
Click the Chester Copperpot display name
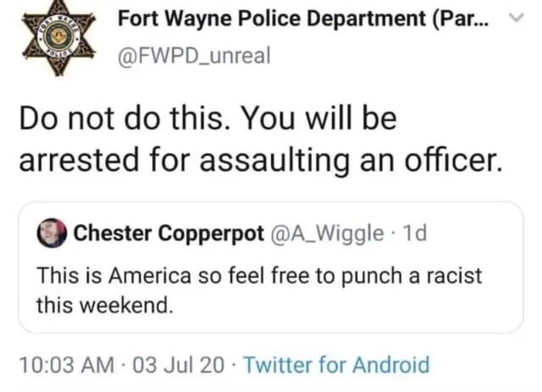(x=169, y=234)
